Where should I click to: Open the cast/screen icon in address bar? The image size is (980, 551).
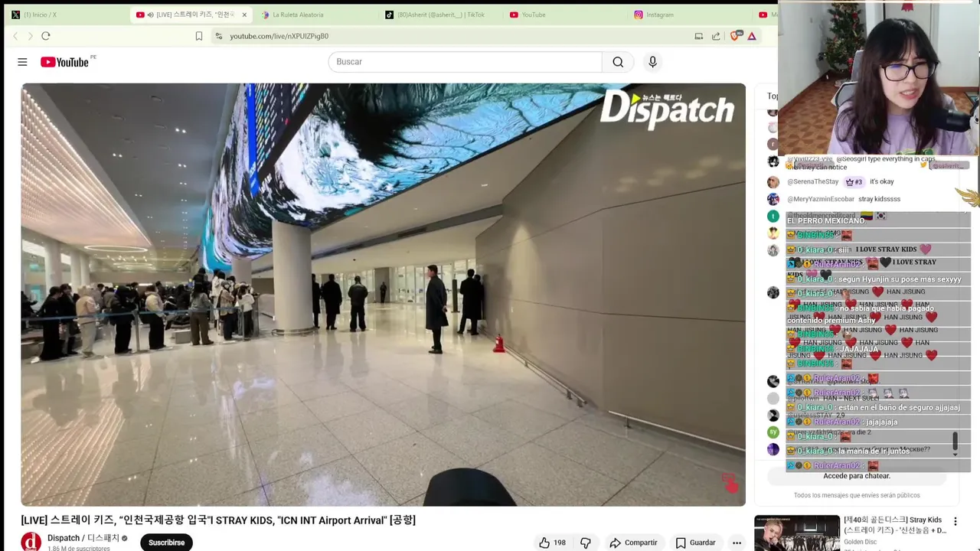(x=698, y=36)
